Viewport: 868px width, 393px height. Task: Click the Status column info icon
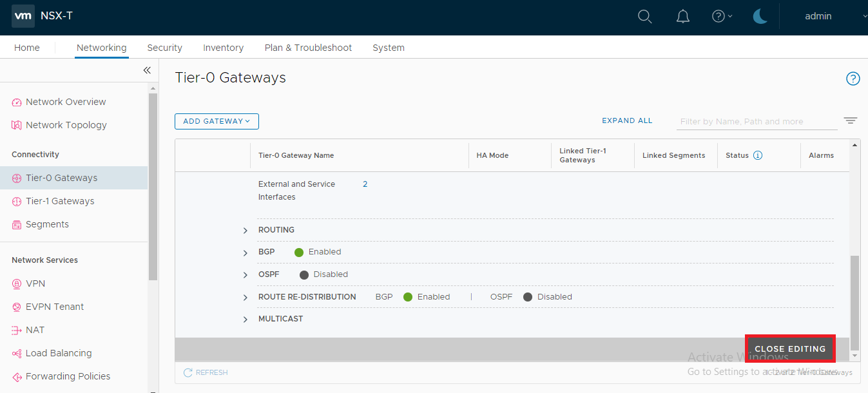758,155
